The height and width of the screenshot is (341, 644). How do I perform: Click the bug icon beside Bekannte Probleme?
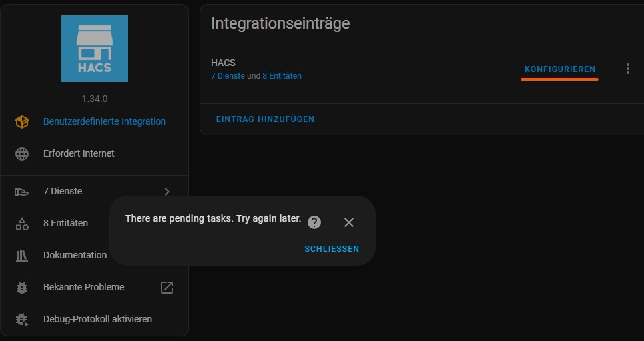tap(22, 288)
